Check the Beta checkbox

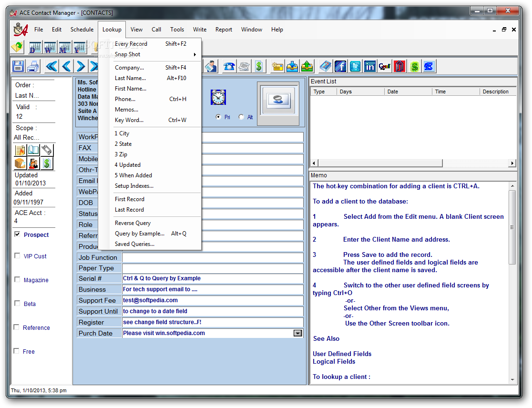tap(17, 303)
